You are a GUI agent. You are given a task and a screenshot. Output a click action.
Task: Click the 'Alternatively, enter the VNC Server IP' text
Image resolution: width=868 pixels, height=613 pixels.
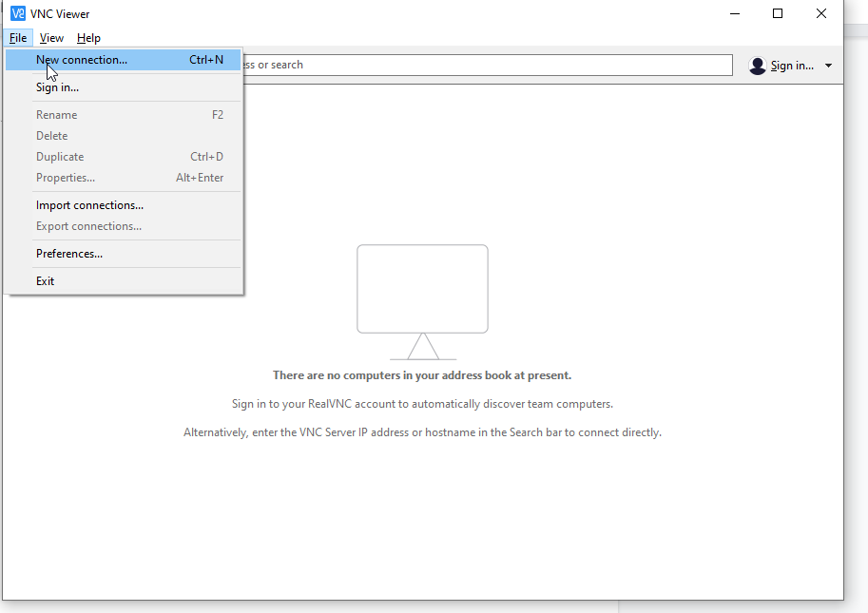[x=422, y=432]
